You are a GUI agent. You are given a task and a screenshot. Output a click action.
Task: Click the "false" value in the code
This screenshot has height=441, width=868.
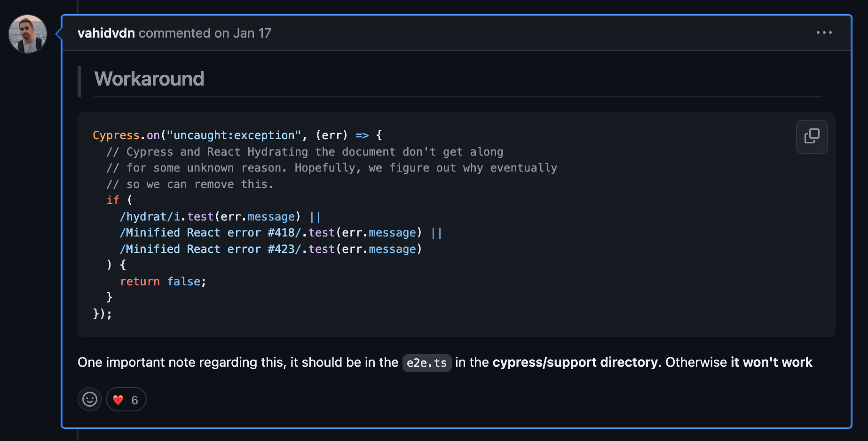(184, 282)
